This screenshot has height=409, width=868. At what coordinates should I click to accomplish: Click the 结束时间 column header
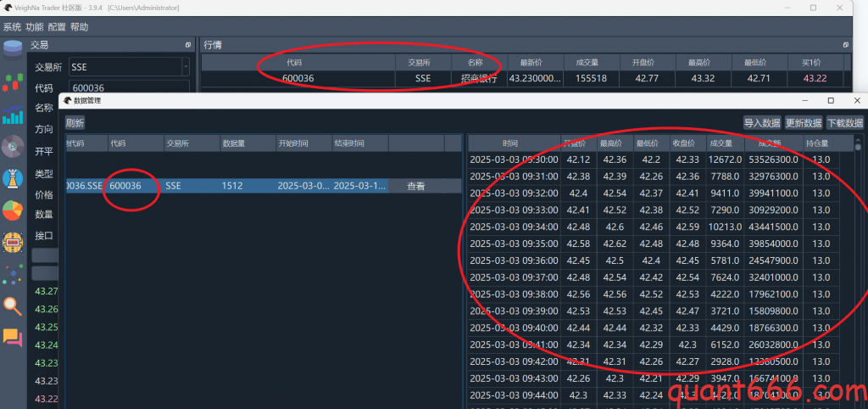pos(359,143)
